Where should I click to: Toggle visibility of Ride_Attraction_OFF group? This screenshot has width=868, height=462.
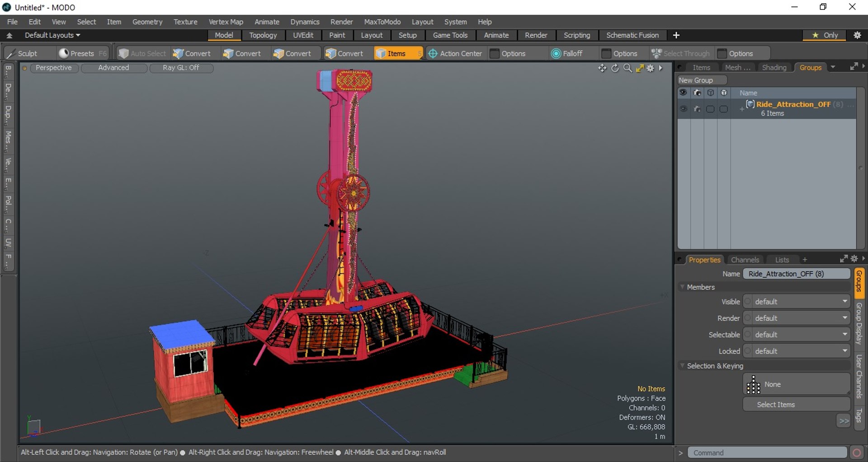683,109
